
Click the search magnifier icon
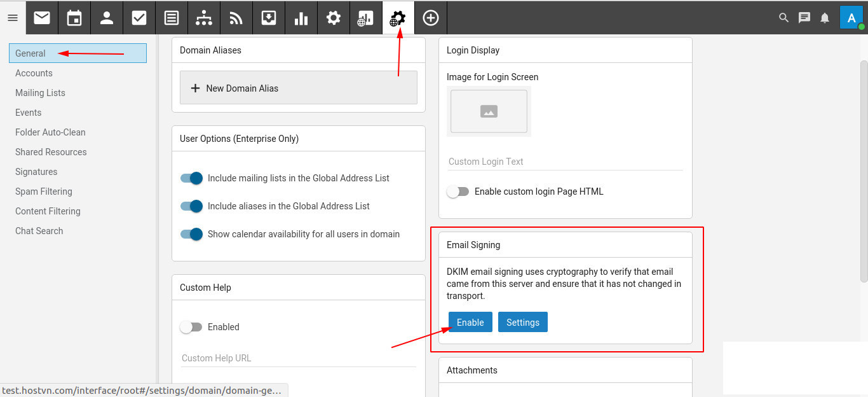coord(783,18)
